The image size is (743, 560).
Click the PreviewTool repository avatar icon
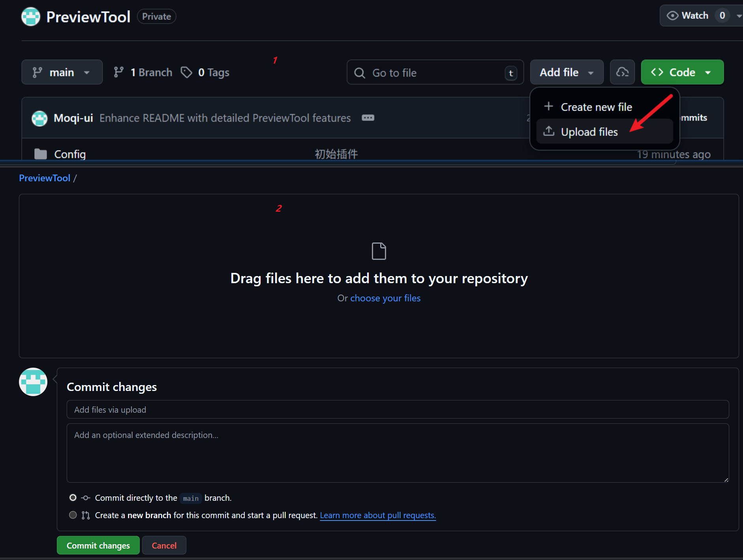[31, 17]
